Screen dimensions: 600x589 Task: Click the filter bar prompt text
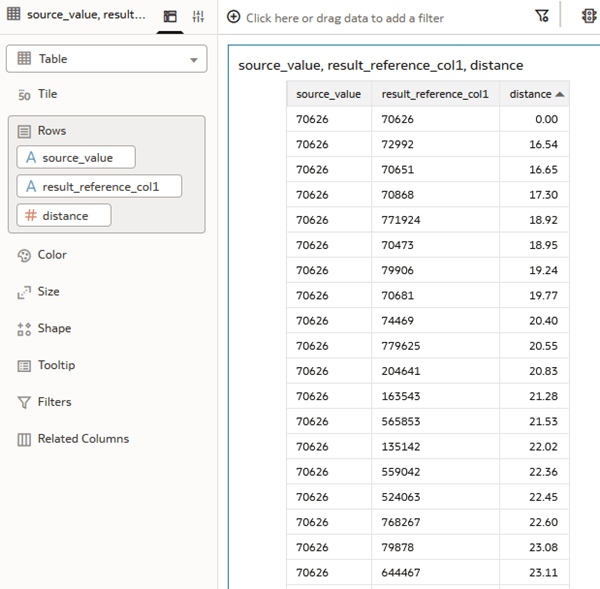(x=345, y=18)
